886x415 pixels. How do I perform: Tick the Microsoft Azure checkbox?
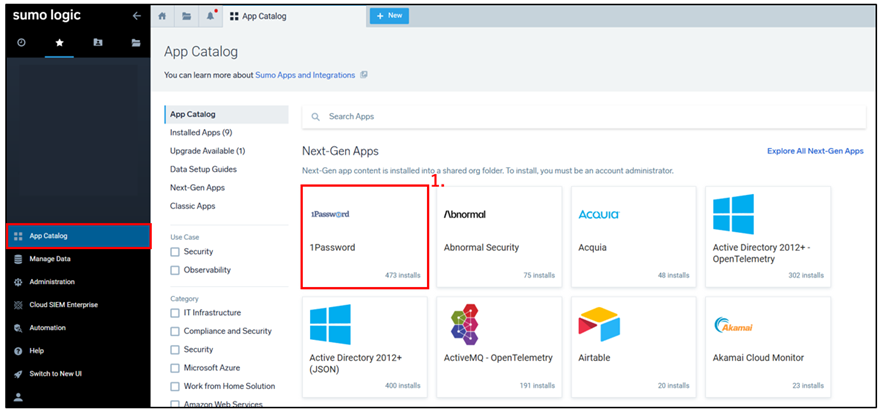click(175, 368)
